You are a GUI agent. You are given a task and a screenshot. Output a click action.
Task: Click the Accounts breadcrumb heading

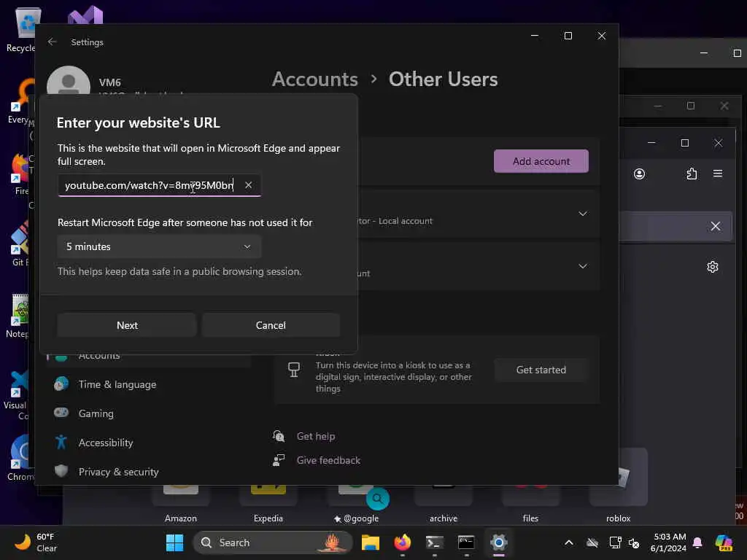pyautogui.click(x=315, y=79)
